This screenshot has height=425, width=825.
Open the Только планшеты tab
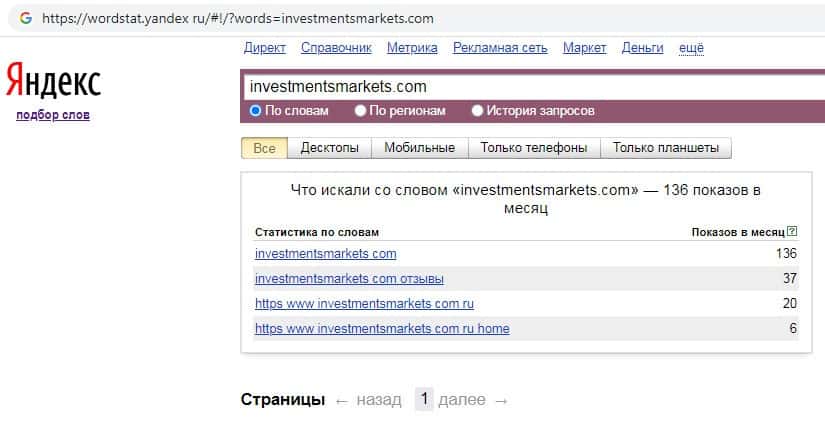[x=666, y=148]
